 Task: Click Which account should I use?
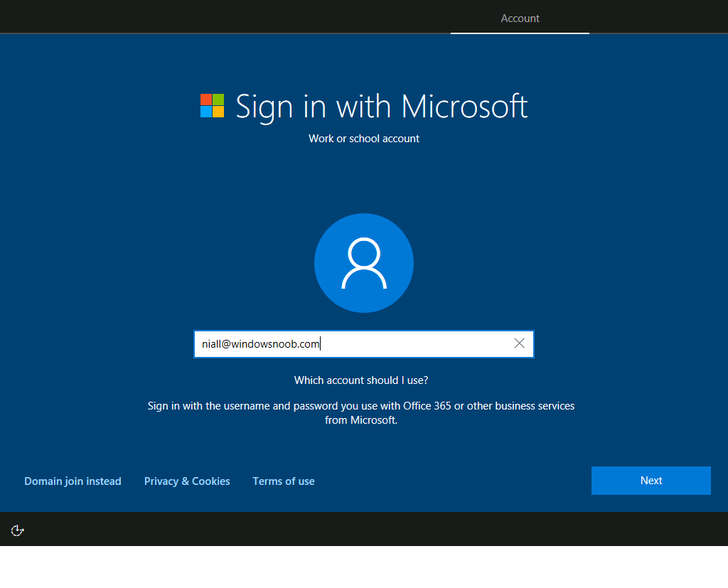[361, 380]
